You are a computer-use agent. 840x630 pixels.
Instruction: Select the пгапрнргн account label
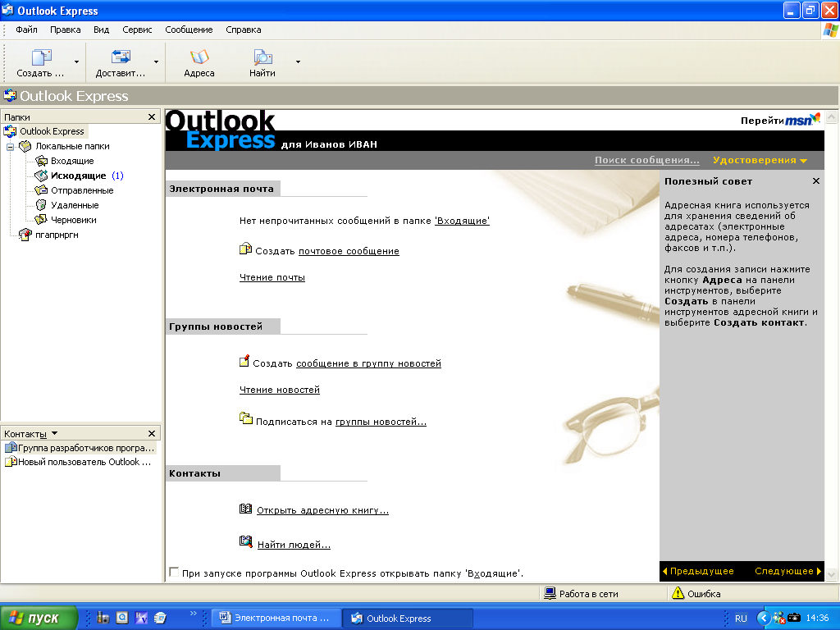(x=57, y=235)
